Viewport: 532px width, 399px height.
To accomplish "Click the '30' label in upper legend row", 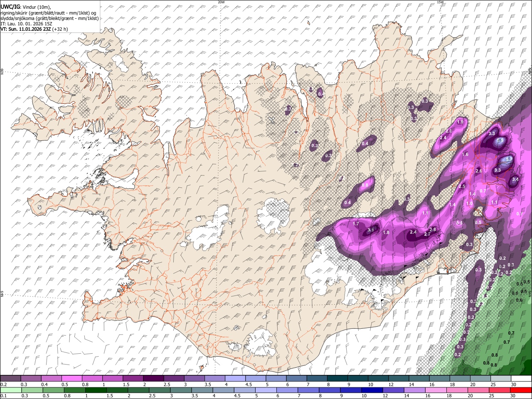I will click(x=513, y=384).
